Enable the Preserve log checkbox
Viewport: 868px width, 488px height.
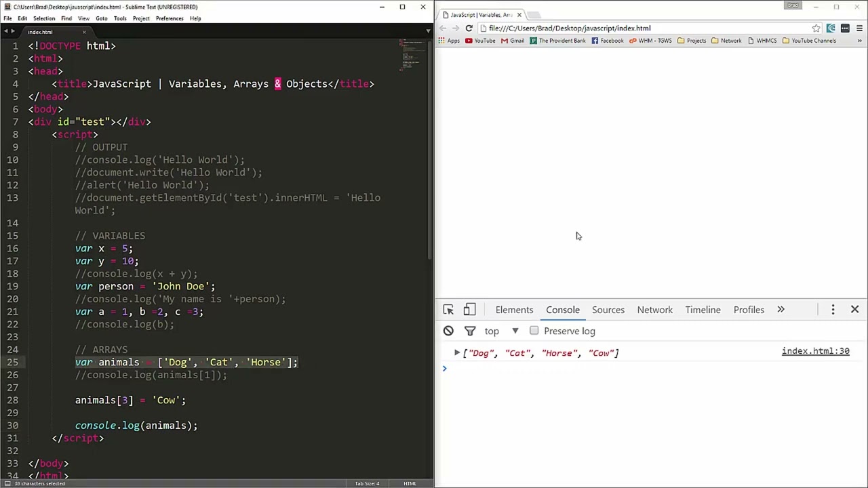click(x=534, y=331)
